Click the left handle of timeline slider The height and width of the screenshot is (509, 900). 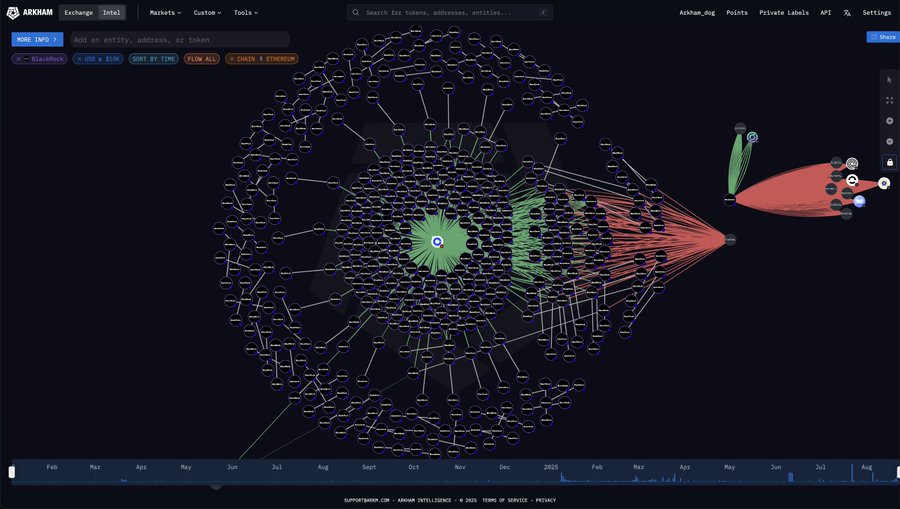(13, 472)
